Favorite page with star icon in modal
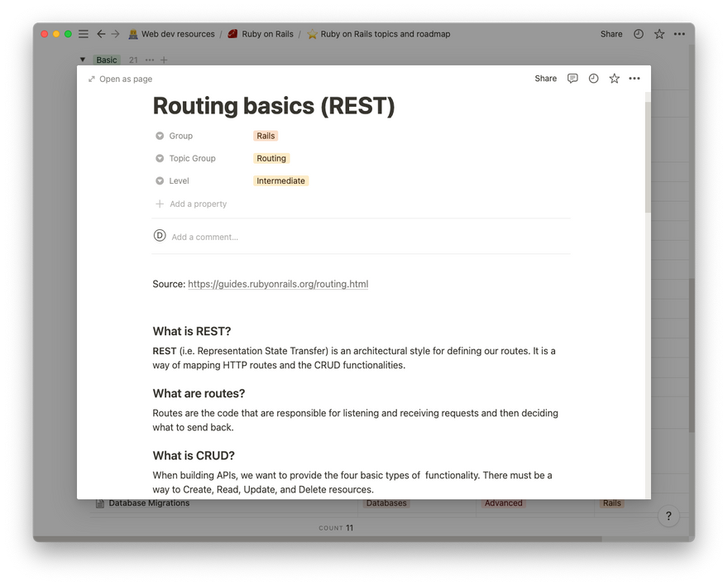 click(614, 79)
